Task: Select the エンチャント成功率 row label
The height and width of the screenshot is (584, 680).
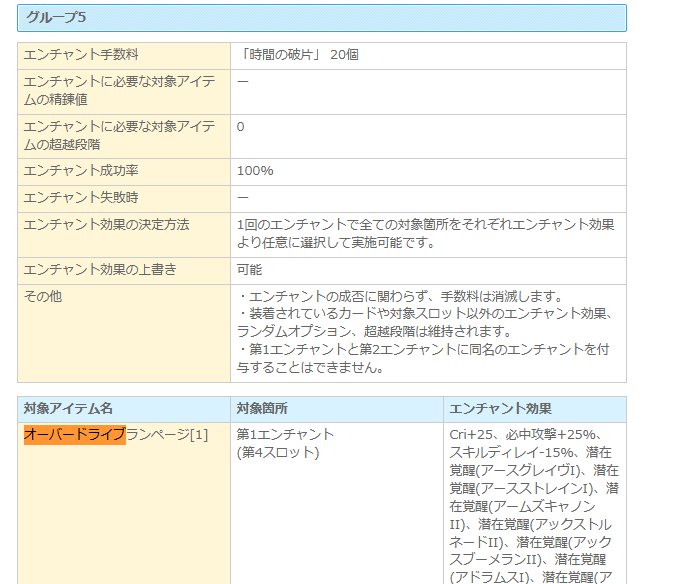Action: point(80,171)
